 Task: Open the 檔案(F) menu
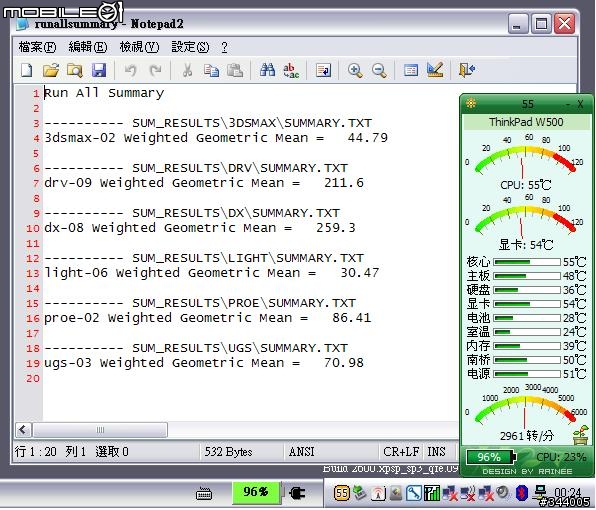click(x=37, y=47)
